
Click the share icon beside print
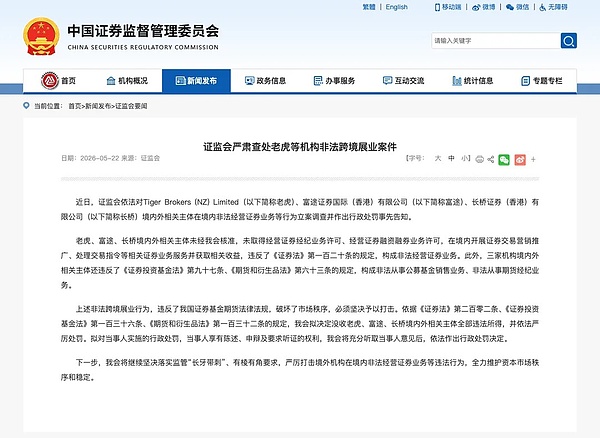(x=491, y=159)
